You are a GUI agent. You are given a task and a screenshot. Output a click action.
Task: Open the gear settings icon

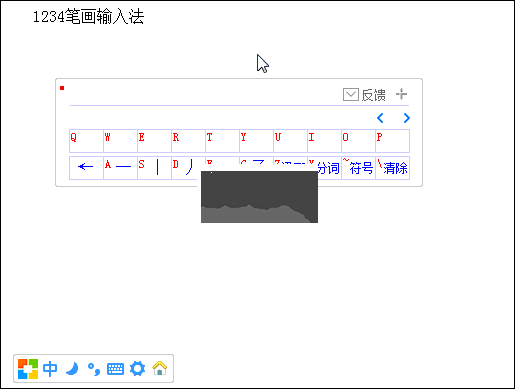(137, 369)
